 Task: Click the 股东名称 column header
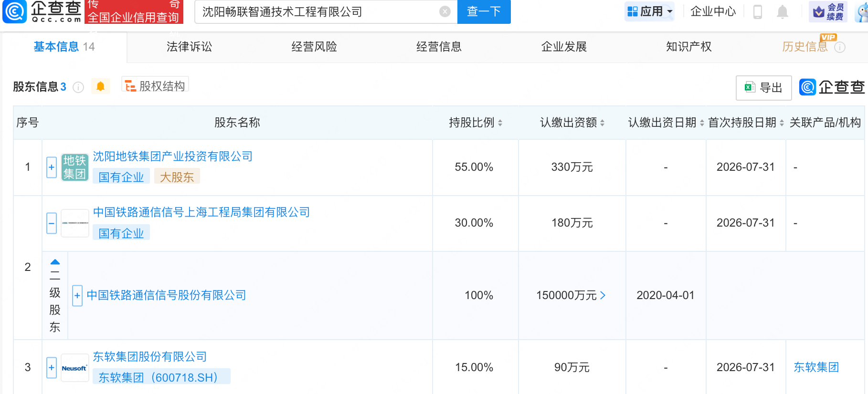point(237,123)
